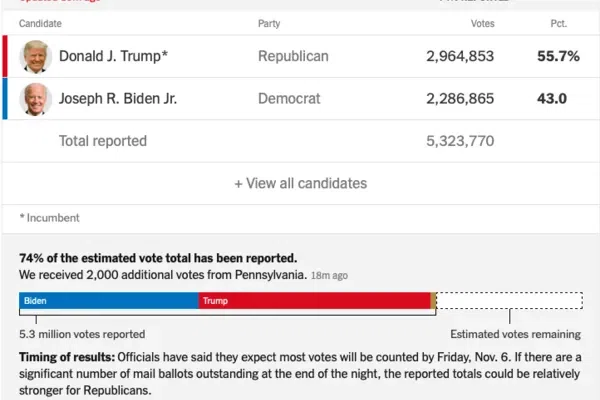Click the small orange bar segment
600x400 pixels.
[x=432, y=300]
